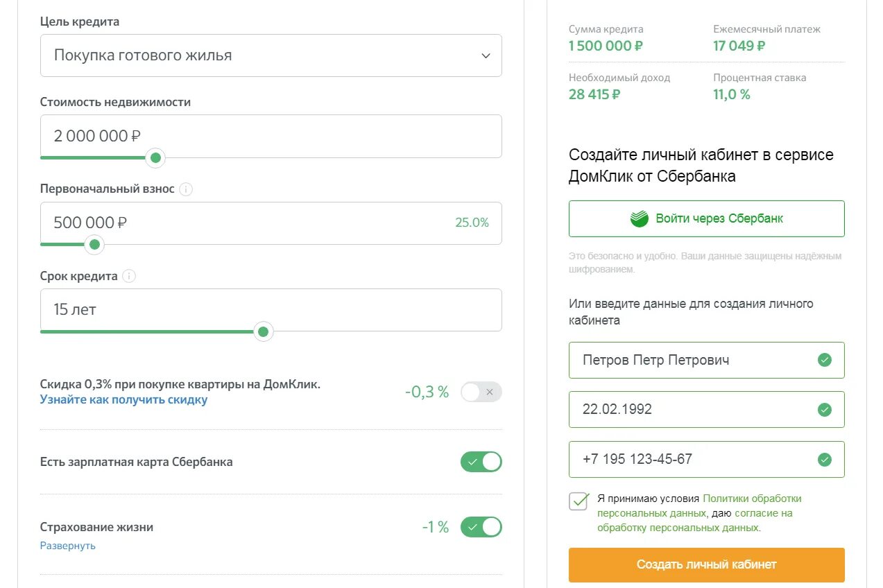
Task: Click the property cost slider handle
Action: 155,158
